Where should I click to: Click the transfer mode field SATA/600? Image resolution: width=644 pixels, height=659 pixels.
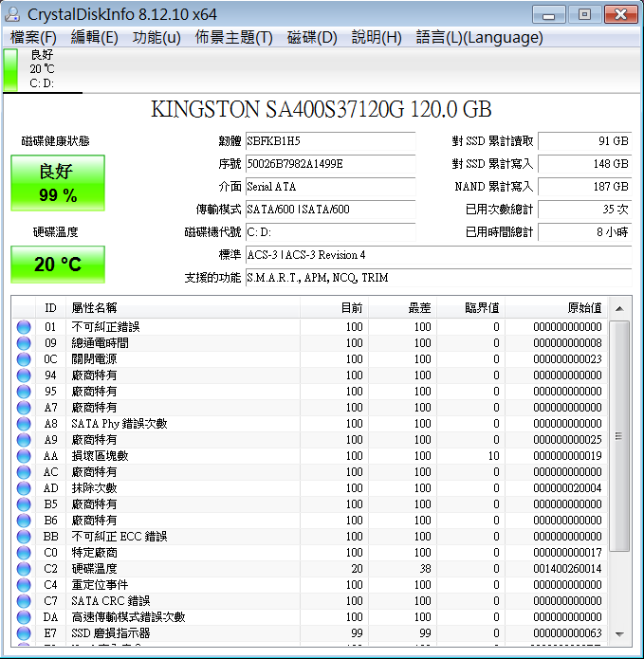pos(330,210)
